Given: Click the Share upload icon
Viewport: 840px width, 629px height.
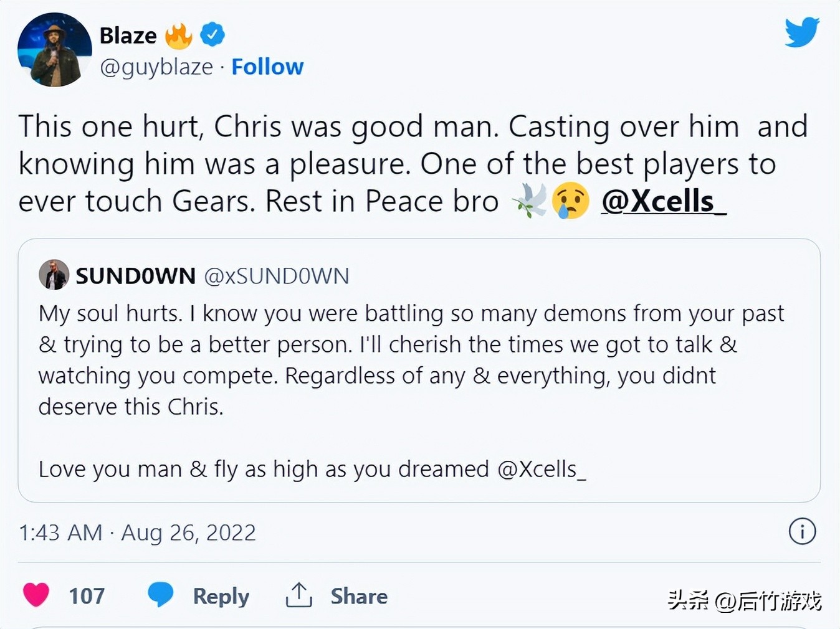Looking at the screenshot, I should point(298,595).
